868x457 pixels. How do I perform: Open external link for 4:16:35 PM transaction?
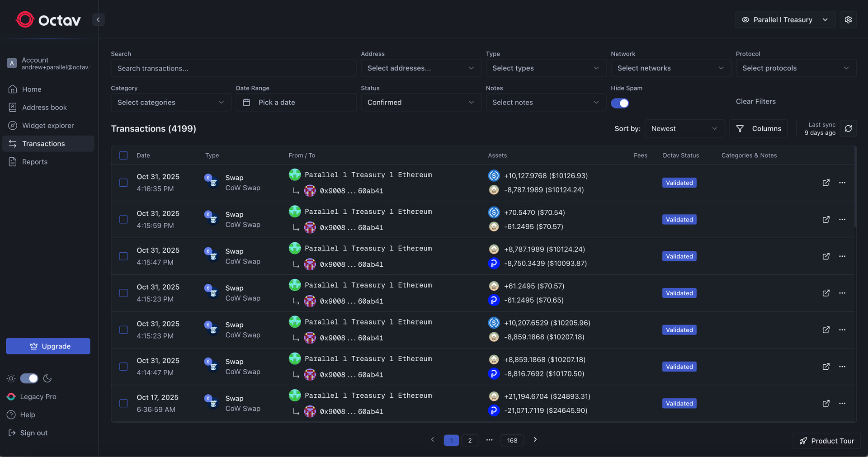[826, 183]
